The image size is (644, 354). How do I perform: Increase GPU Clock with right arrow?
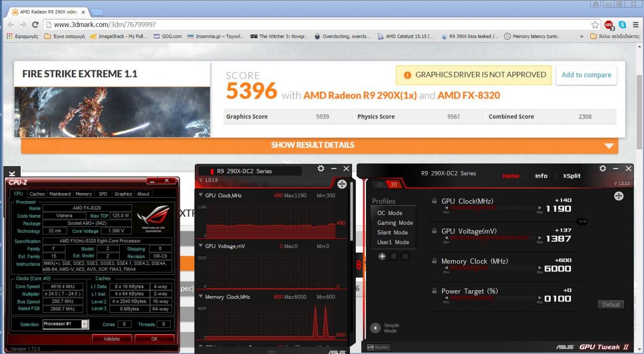pos(539,206)
